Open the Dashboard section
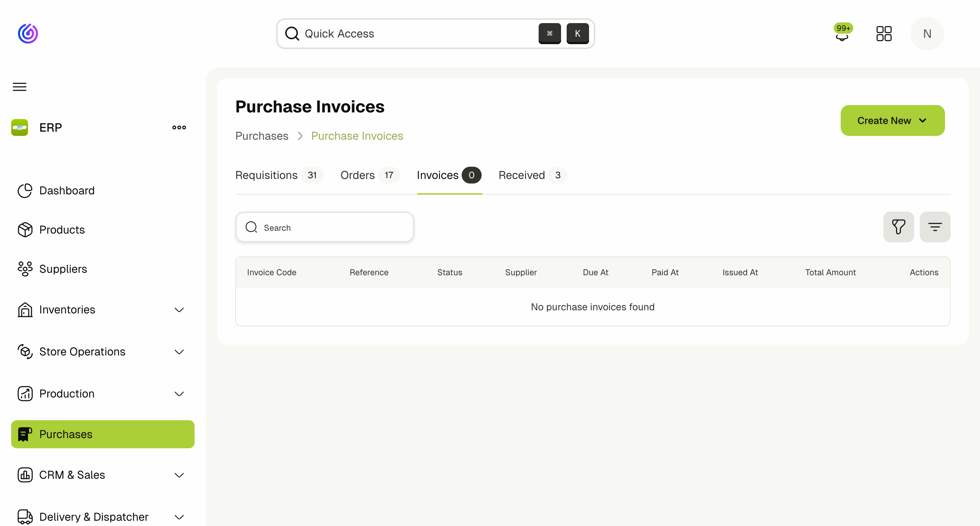 (67, 190)
